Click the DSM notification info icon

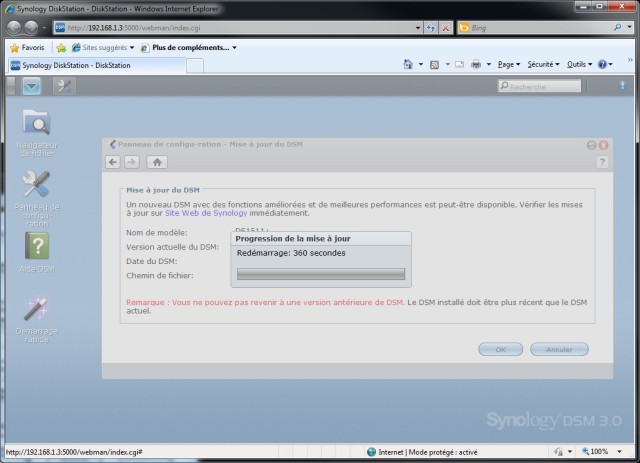[622, 85]
